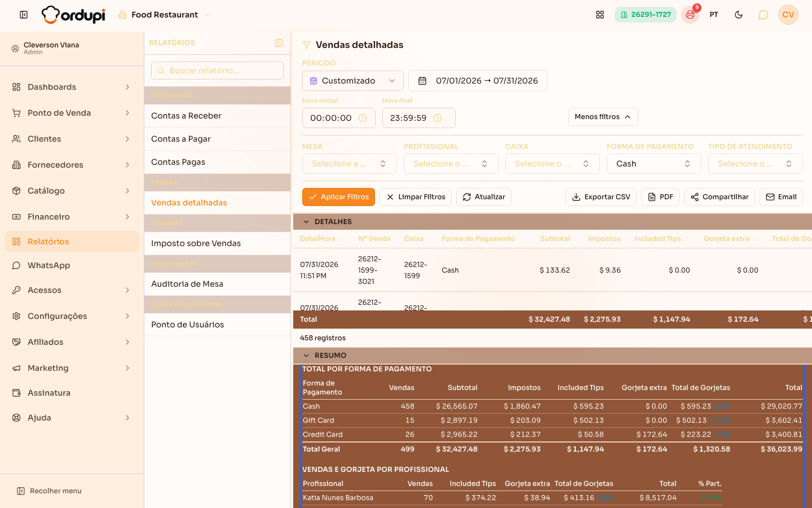
Task: Go to WhatsApp in sidebar
Action: click(72, 265)
